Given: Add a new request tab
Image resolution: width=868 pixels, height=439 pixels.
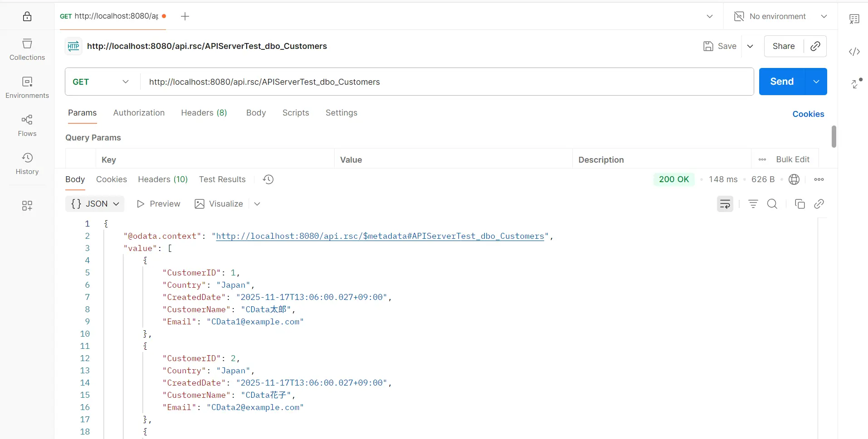Looking at the screenshot, I should click(185, 16).
